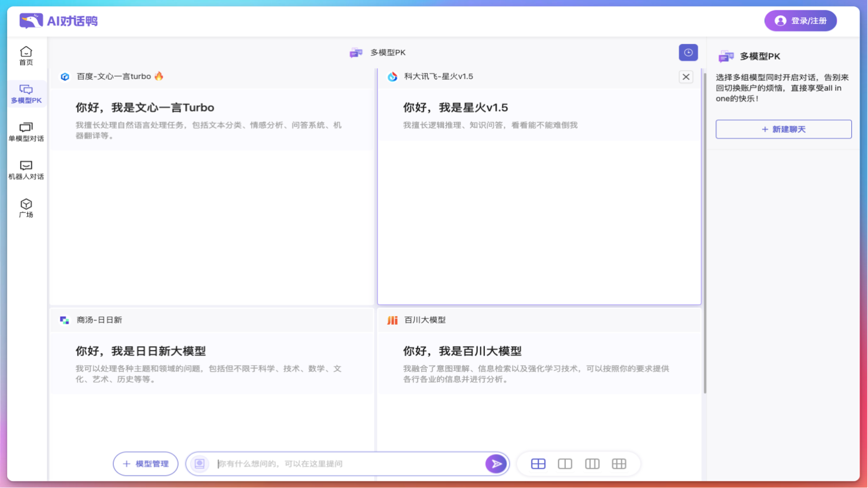Click 你好，我是日日新大模型 heading
The height and width of the screenshot is (488, 868).
click(141, 351)
